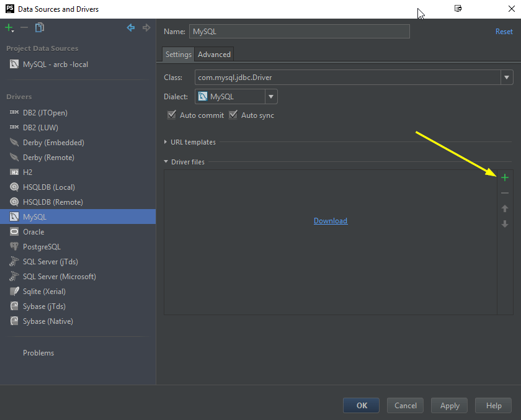
Task: Click the Name text field
Action: coord(300,32)
